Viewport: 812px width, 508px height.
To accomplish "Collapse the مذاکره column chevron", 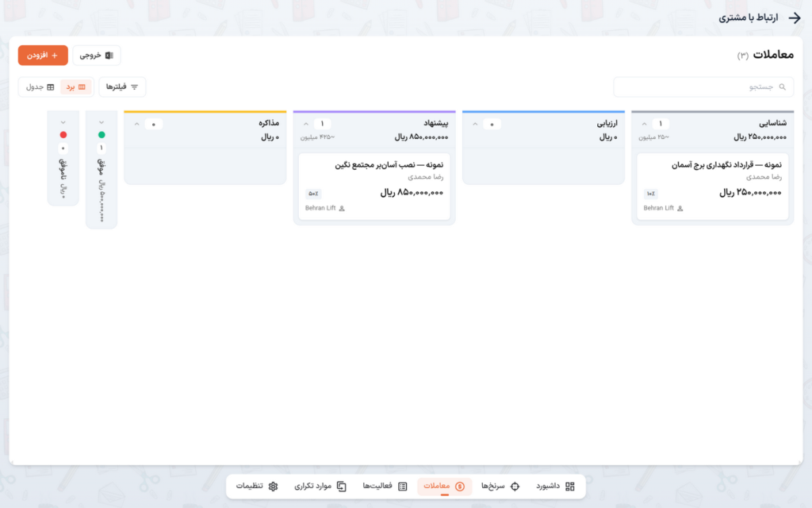I will (x=136, y=124).
